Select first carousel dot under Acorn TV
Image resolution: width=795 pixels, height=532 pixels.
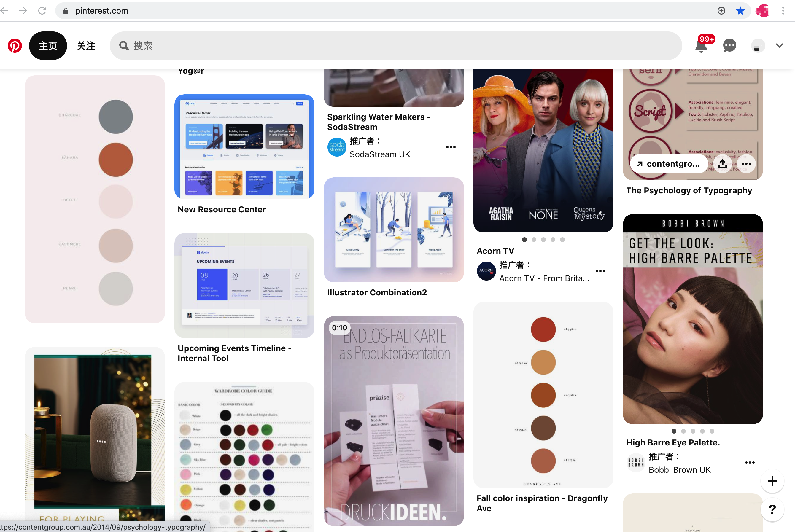(524, 240)
